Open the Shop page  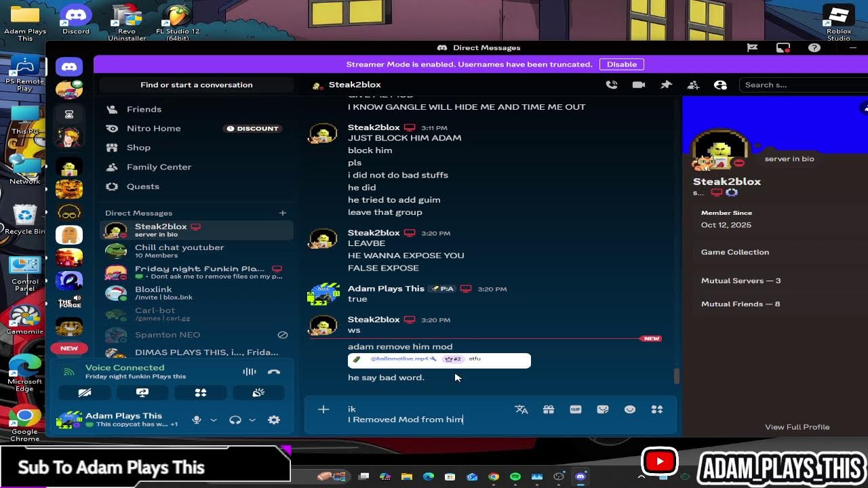197,147
